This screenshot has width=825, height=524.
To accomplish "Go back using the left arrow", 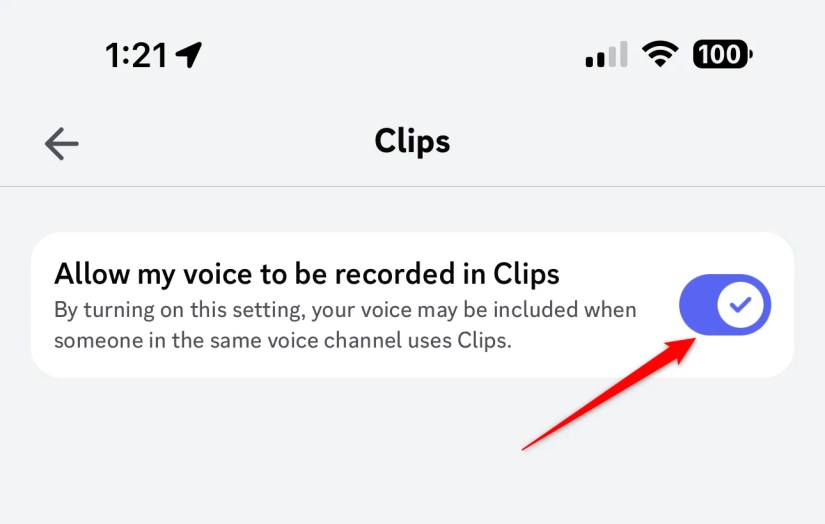I will coord(62,143).
